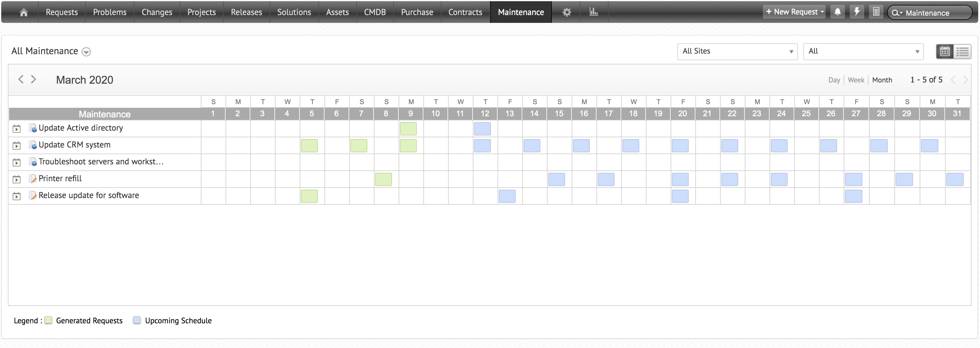Open the quick actions lightning icon
Image resolution: width=980 pixels, height=348 pixels.
857,12
